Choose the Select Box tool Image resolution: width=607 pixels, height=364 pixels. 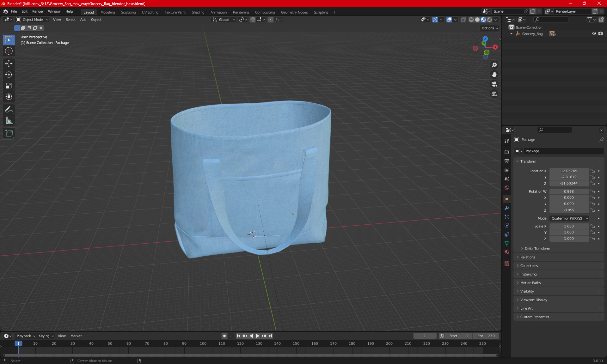9,40
